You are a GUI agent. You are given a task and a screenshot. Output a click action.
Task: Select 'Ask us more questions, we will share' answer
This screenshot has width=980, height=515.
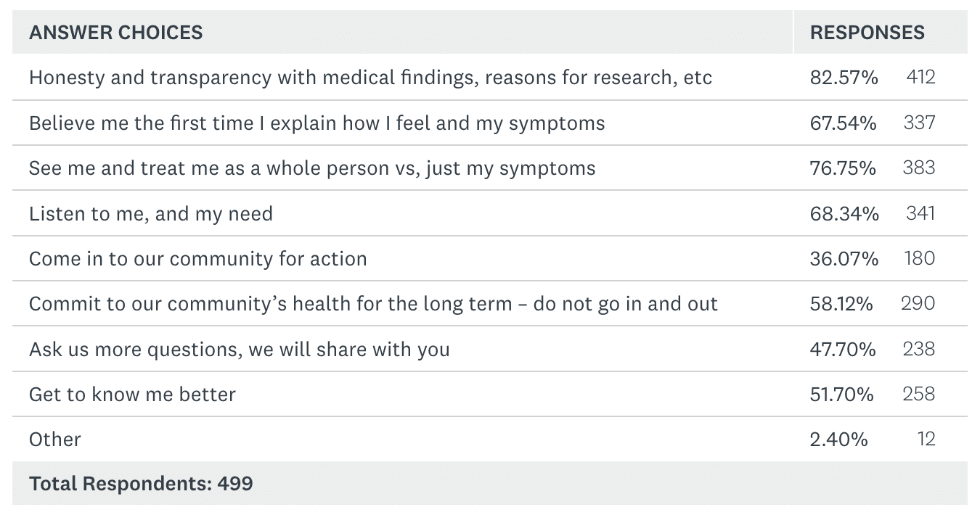coord(240,350)
